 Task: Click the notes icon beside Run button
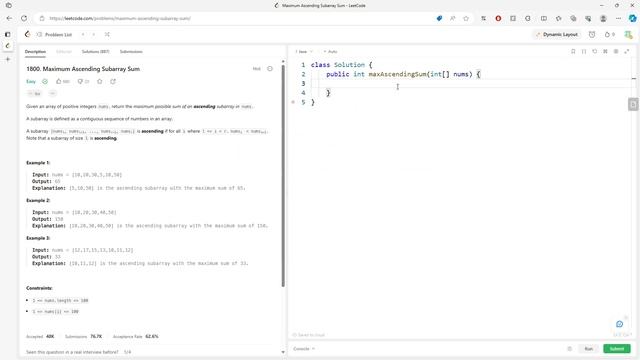570,349
